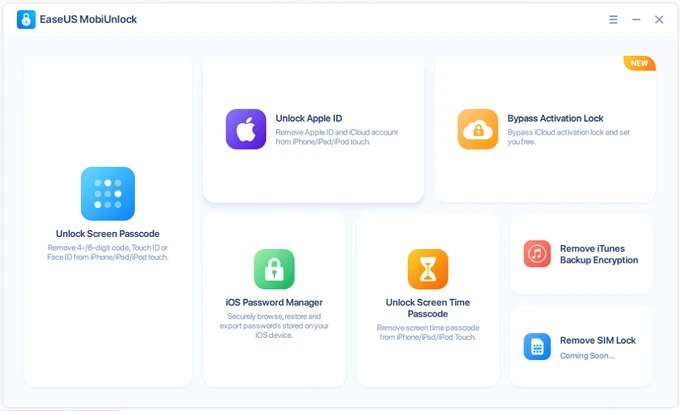Click the Remove SIM Lock title
The image size is (680, 411).
pyautogui.click(x=599, y=340)
